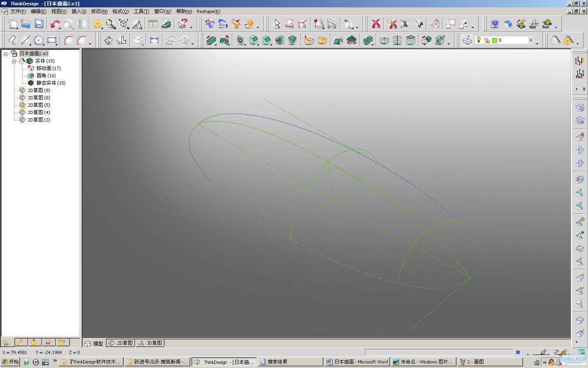Open the layer number dropdown
This screenshot has height=368, width=588.
pos(531,40)
